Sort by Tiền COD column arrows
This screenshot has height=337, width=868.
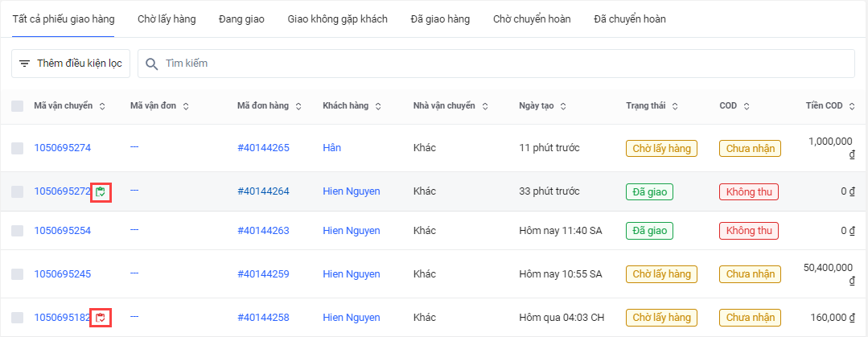852,106
